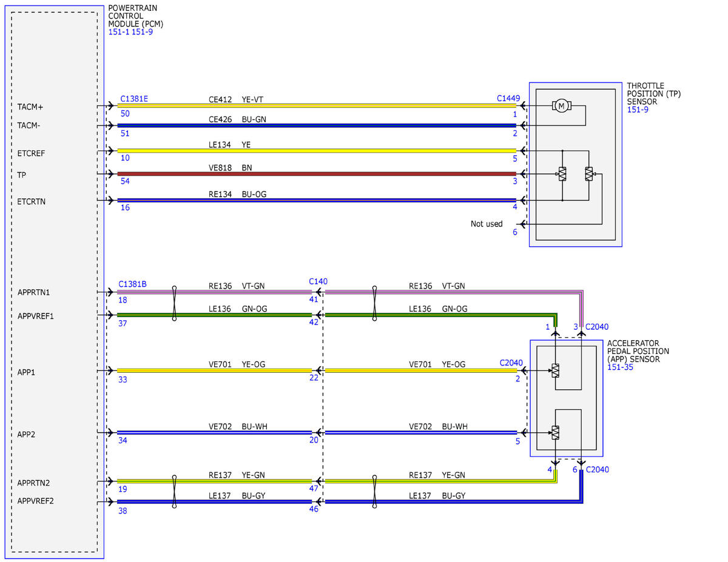Screen dimensions: 728x562
Task: Select PCM pin number 54
Action: [124, 181]
